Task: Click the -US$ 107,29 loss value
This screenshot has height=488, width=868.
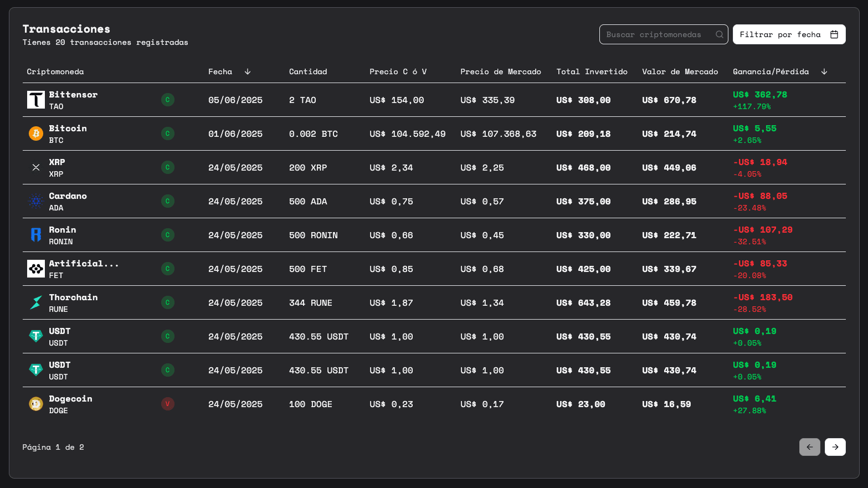Action: click(x=763, y=230)
